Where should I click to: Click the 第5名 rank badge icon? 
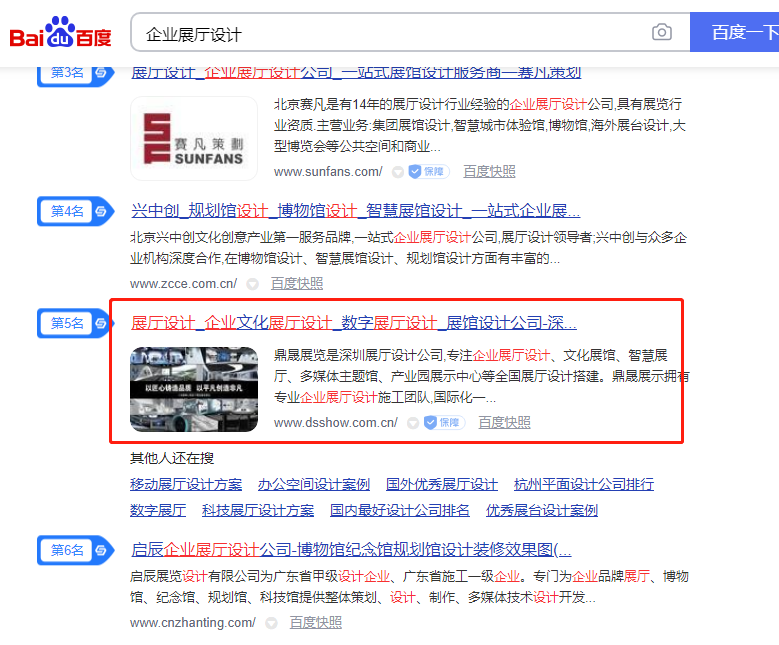pos(76,323)
